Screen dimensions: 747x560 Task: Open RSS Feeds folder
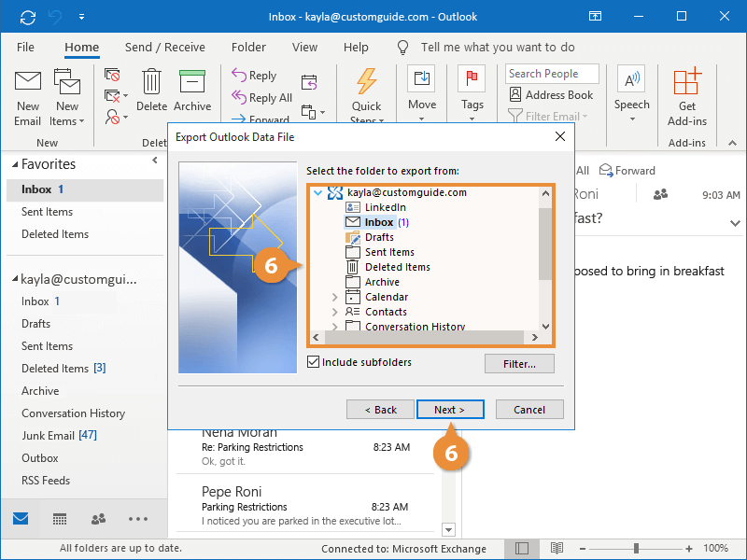[x=46, y=481]
